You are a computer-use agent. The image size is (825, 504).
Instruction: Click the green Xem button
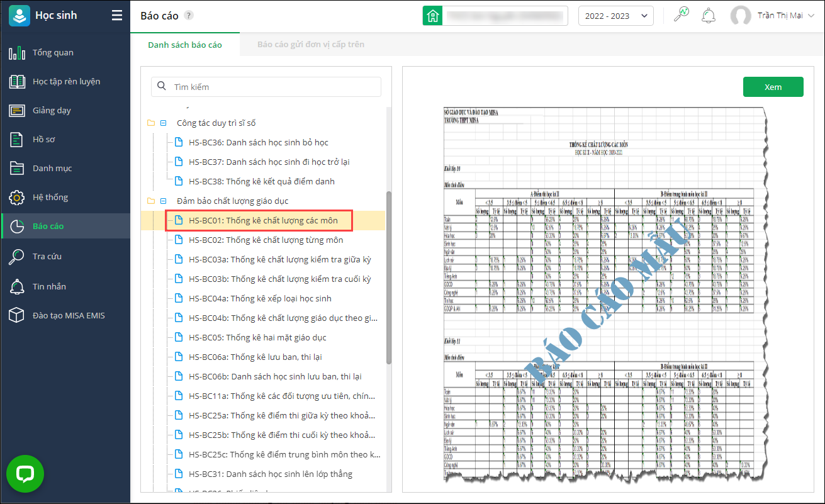click(773, 87)
